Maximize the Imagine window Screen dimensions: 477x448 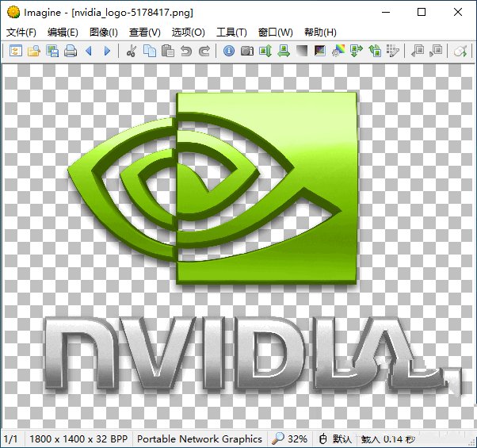pyautogui.click(x=422, y=12)
